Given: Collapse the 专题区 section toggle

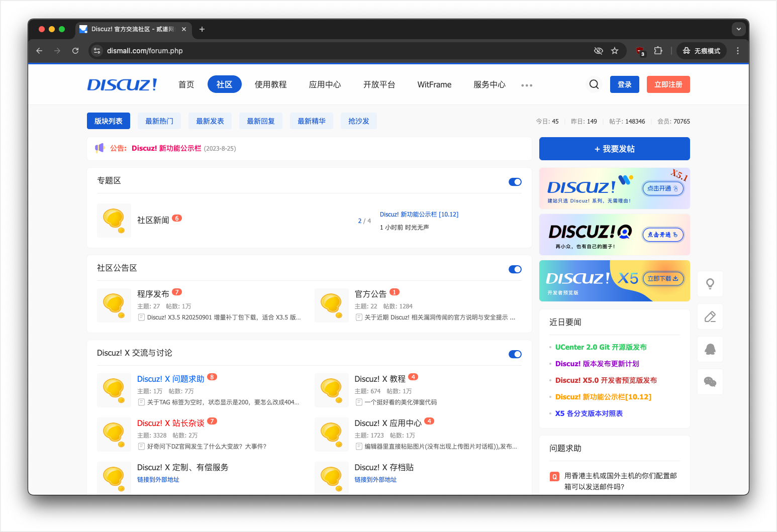Looking at the screenshot, I should (x=515, y=182).
